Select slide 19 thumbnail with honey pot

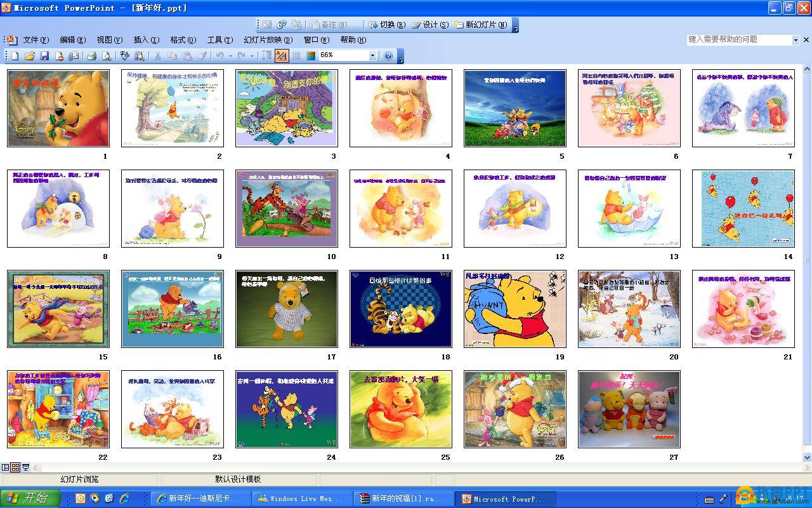coord(515,309)
